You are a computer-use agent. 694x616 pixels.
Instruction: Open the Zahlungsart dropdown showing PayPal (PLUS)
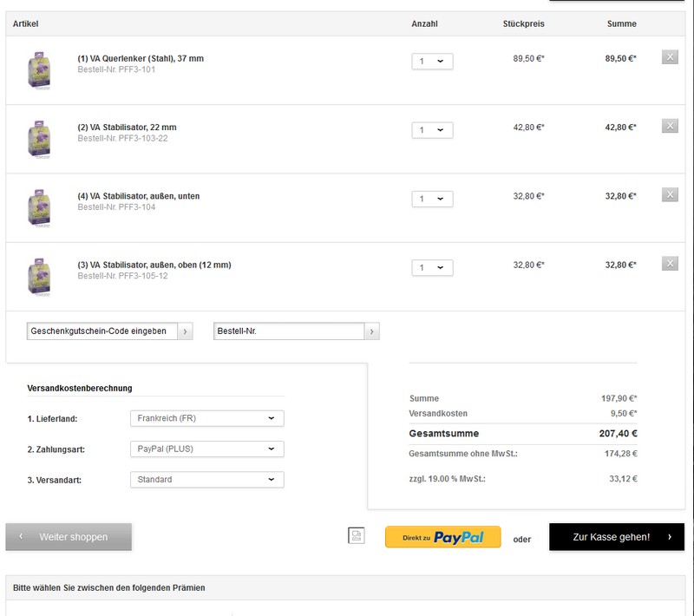pos(207,449)
